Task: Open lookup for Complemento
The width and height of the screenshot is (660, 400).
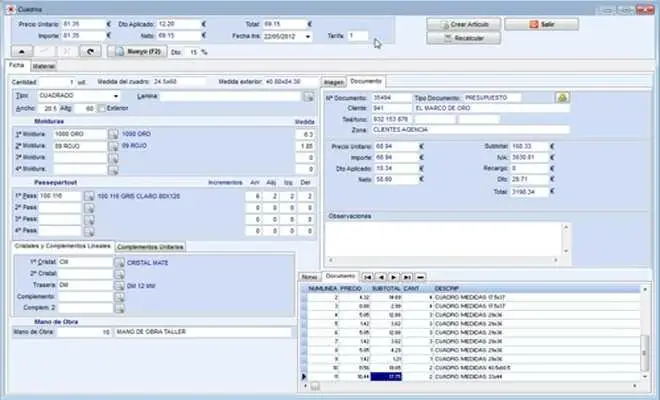Action: click(120, 297)
